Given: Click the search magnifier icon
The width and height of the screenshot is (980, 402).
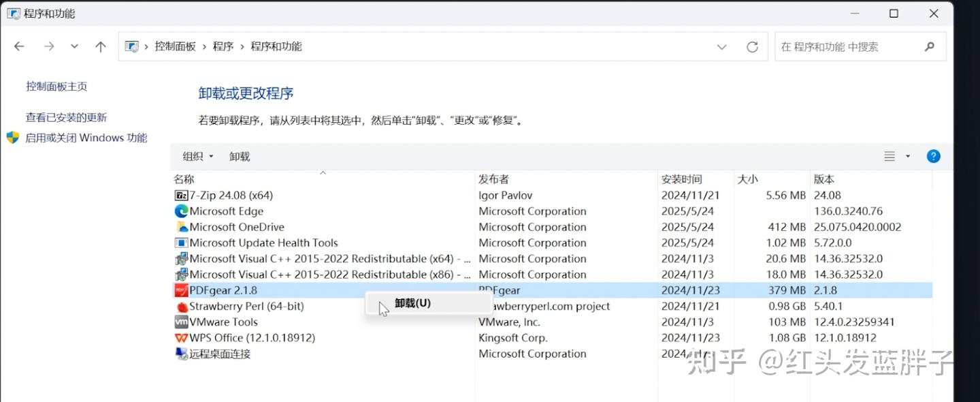Looking at the screenshot, I should point(930,47).
